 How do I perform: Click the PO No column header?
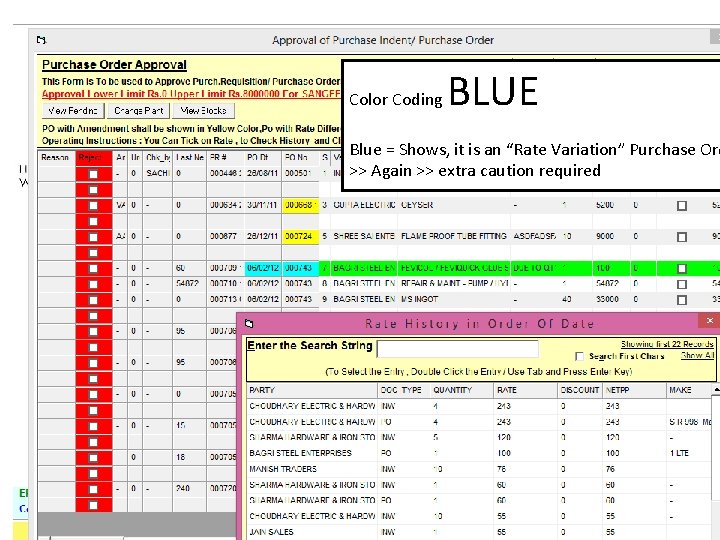[x=300, y=158]
